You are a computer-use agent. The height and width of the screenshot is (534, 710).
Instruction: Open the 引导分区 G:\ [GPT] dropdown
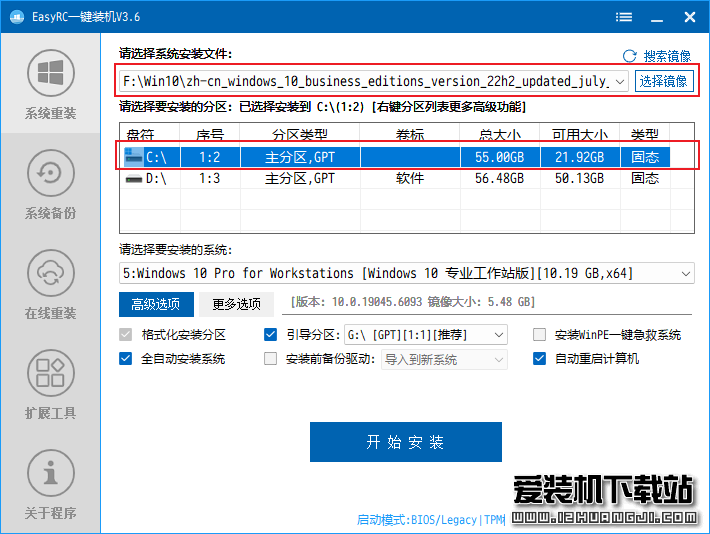(426, 335)
